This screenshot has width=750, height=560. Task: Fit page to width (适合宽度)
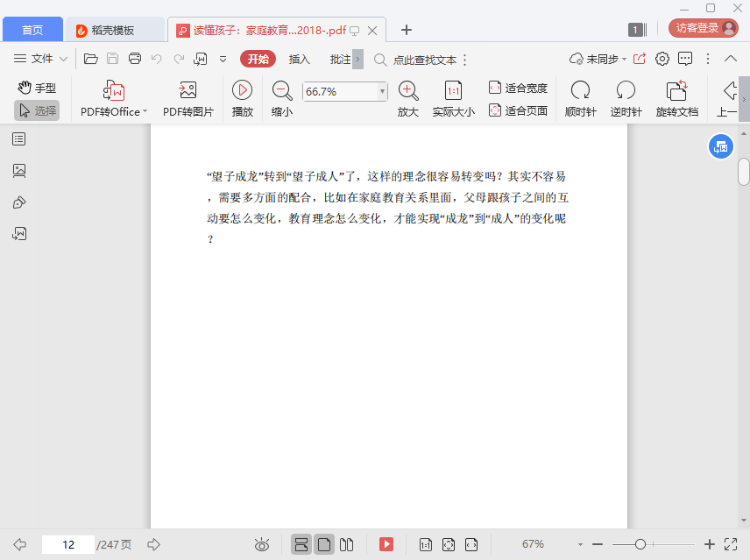point(518,88)
